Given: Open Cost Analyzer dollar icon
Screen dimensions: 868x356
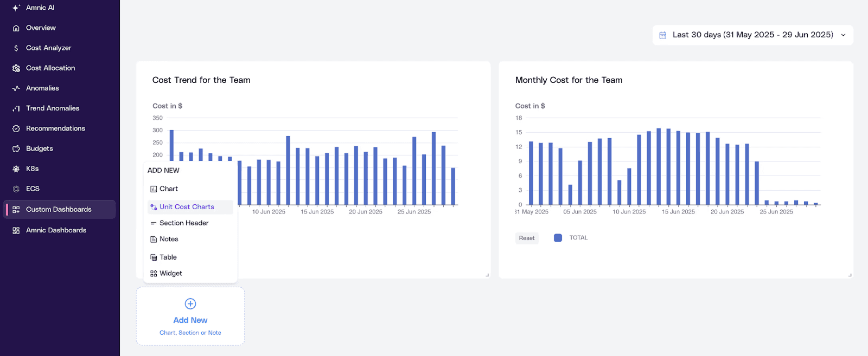Looking at the screenshot, I should tap(16, 48).
